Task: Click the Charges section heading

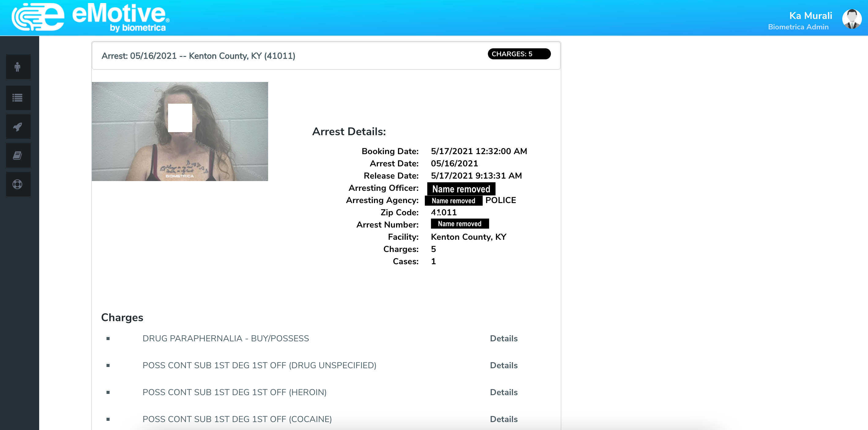Action: 122,317
